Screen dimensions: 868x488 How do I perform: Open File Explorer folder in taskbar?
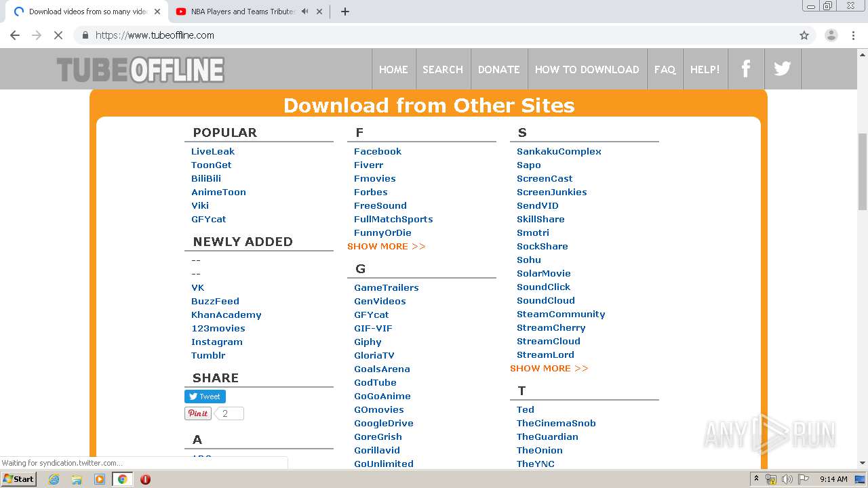[x=77, y=479]
